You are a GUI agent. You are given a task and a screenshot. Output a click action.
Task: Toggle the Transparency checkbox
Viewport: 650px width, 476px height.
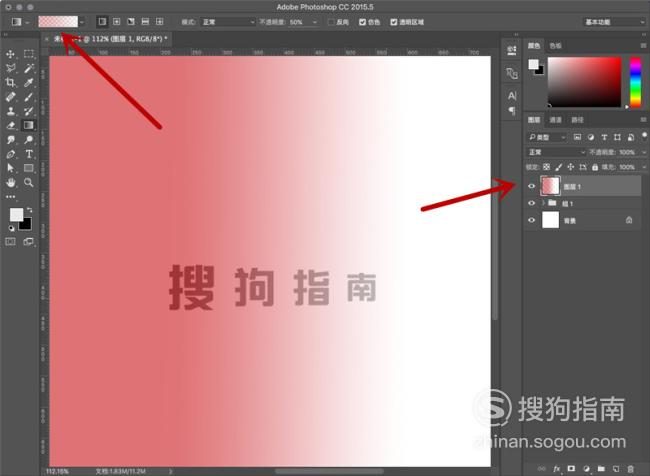pyautogui.click(x=393, y=22)
